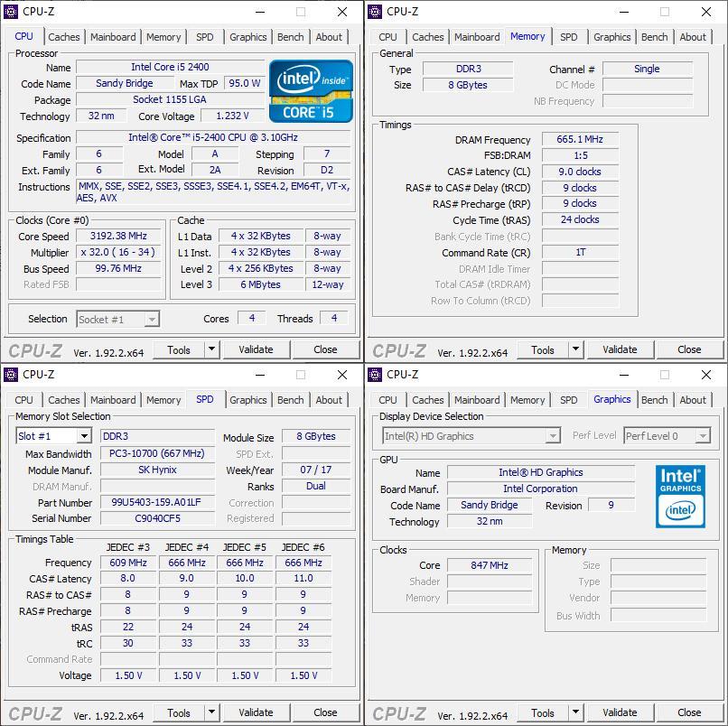Viewport: 728px width, 726px height.
Task: Switch to Memory tab in SPD tab window
Action: tap(163, 400)
